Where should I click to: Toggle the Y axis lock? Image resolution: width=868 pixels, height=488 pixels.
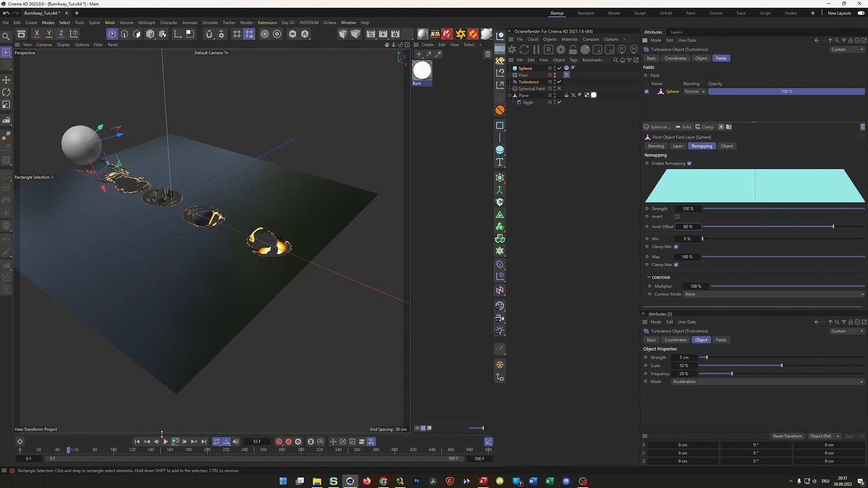(x=49, y=34)
